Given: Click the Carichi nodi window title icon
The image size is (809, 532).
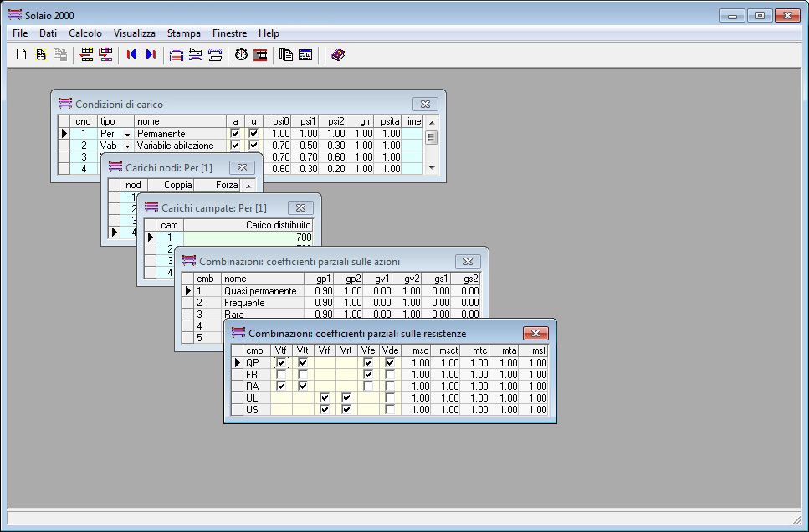Looking at the screenshot, I should [x=115, y=167].
